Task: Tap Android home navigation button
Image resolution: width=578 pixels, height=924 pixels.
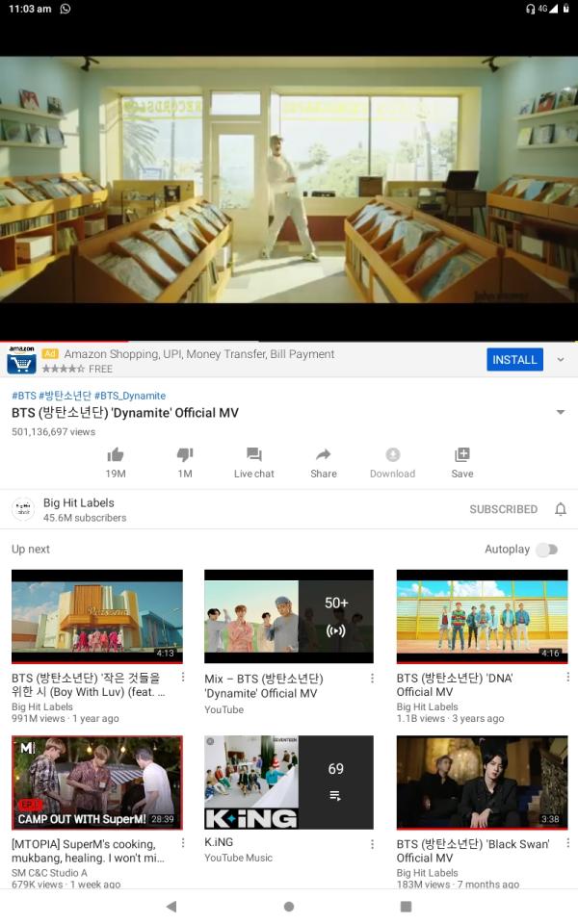Action: [289, 907]
